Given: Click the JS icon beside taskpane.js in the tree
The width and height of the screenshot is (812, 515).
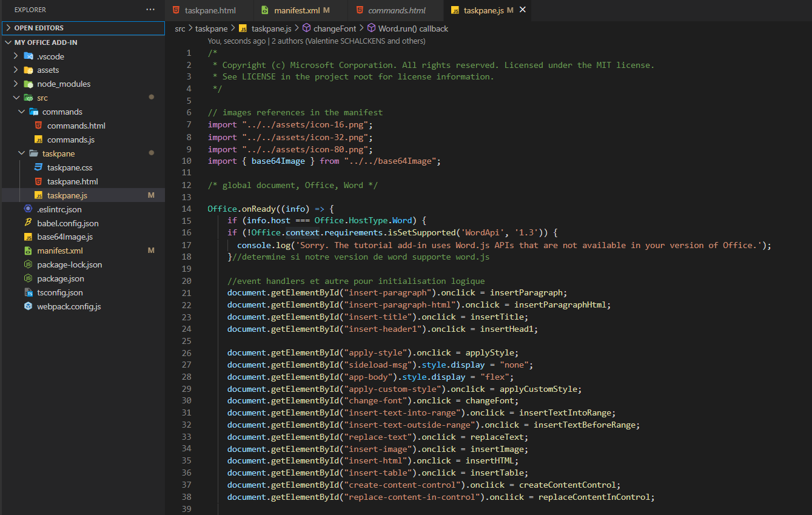Looking at the screenshot, I should tap(38, 196).
